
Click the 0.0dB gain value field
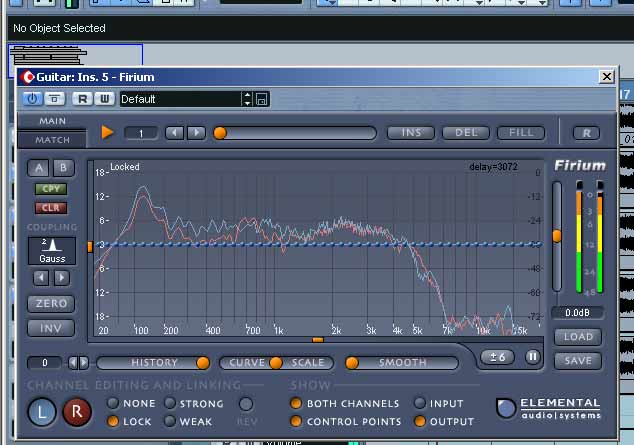coord(577,312)
